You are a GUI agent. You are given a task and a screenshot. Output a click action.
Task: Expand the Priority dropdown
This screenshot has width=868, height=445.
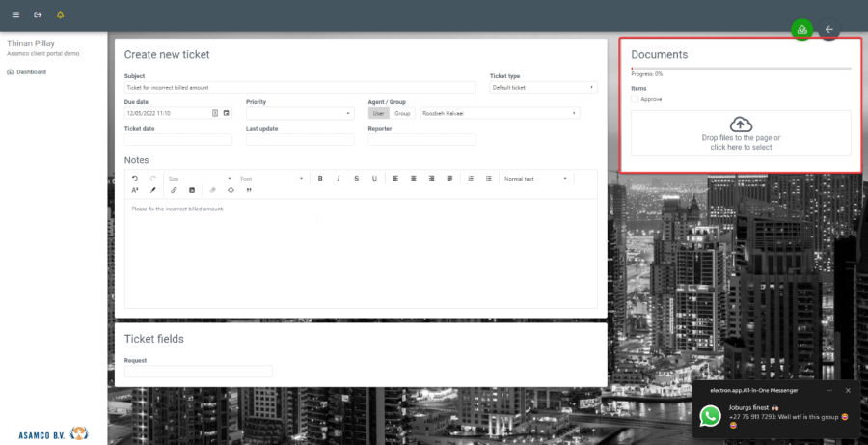300,113
